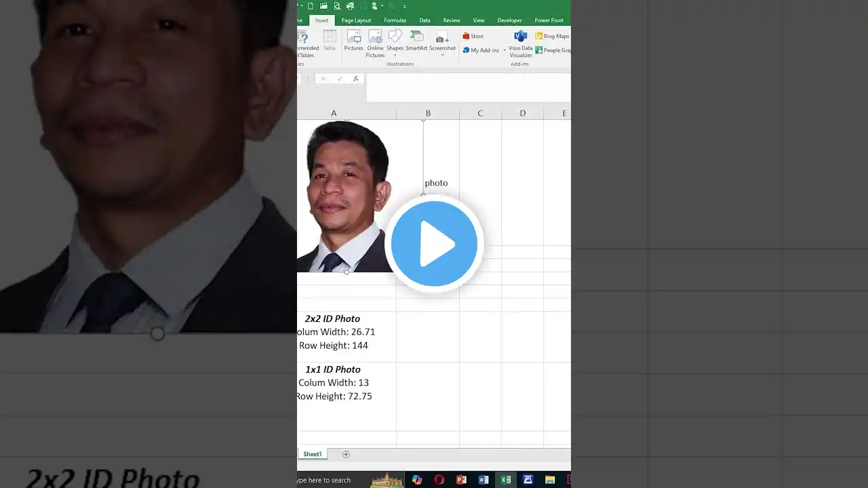The image size is (868, 488).
Task: Switch to the Page Layout tab
Action: [356, 20]
